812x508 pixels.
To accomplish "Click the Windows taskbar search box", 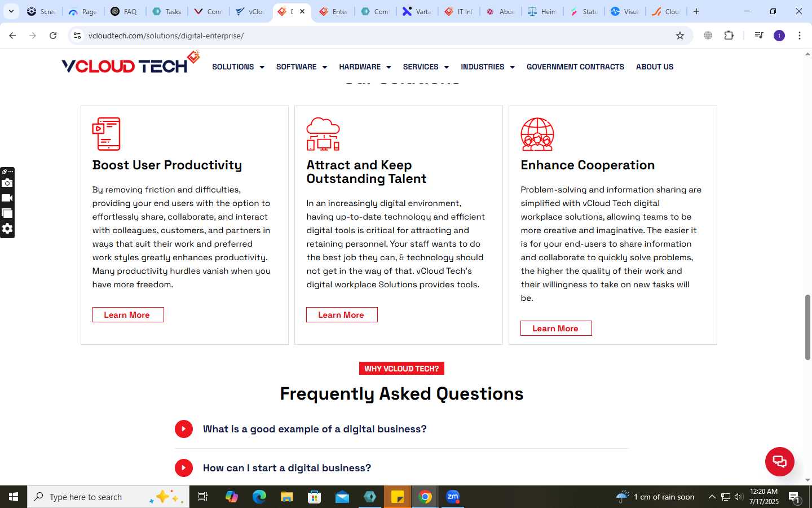I will pyautogui.click(x=108, y=497).
